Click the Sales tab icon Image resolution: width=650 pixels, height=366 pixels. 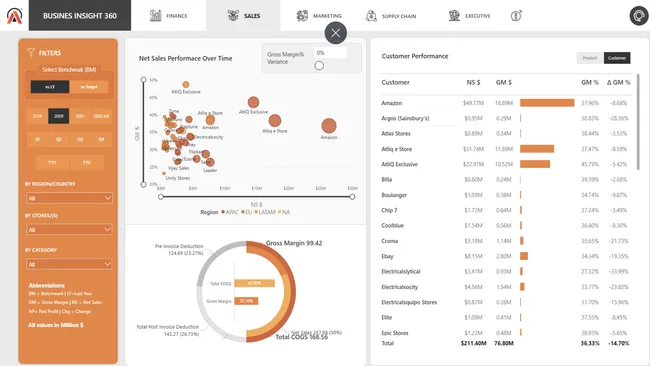pyautogui.click(x=233, y=16)
